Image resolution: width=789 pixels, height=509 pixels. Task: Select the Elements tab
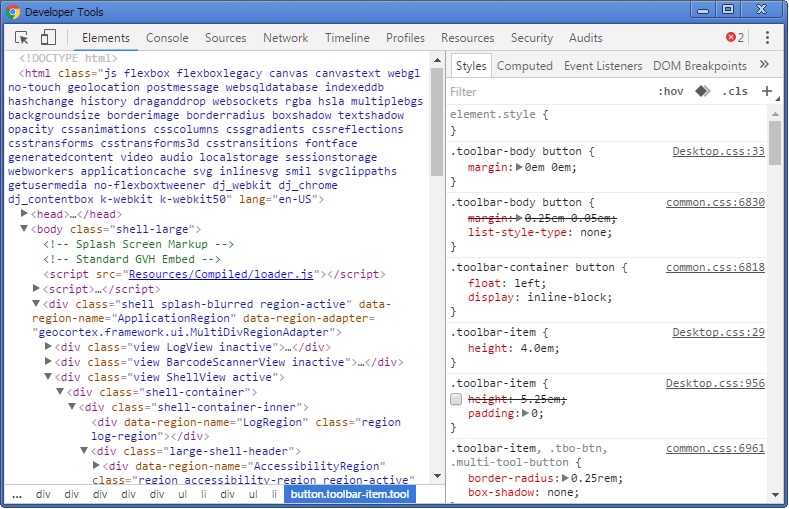coord(106,38)
